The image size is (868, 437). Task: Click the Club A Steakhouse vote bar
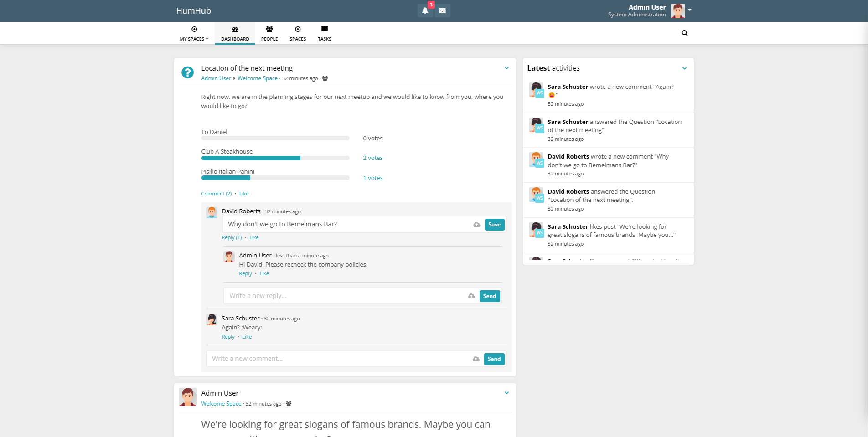pyautogui.click(x=275, y=158)
